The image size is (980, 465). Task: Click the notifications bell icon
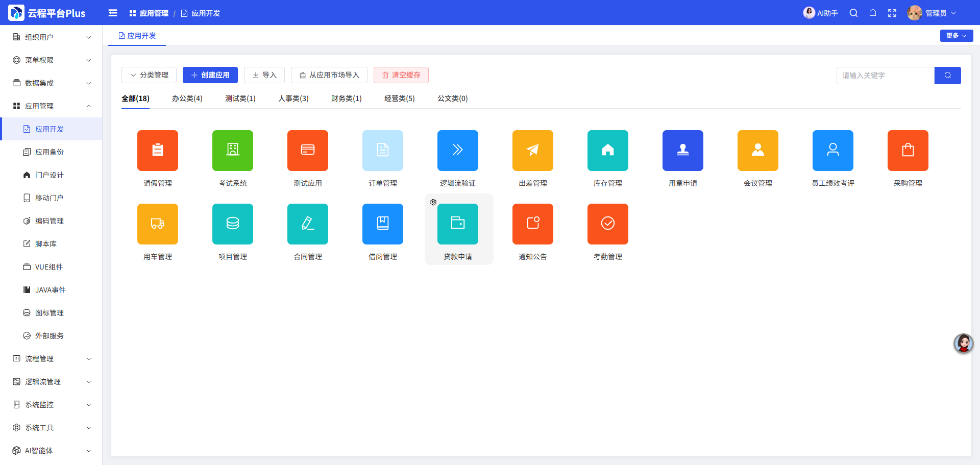[x=873, y=13]
